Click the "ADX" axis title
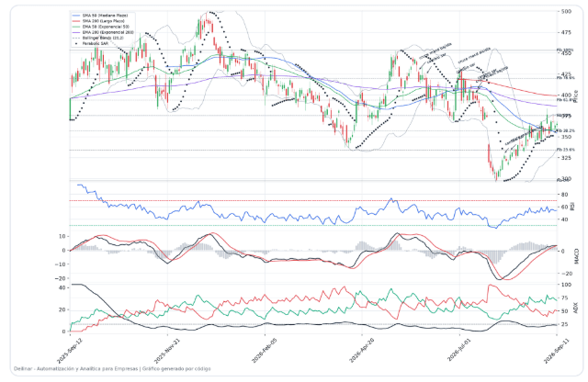The image size is (588, 382). 577,308
